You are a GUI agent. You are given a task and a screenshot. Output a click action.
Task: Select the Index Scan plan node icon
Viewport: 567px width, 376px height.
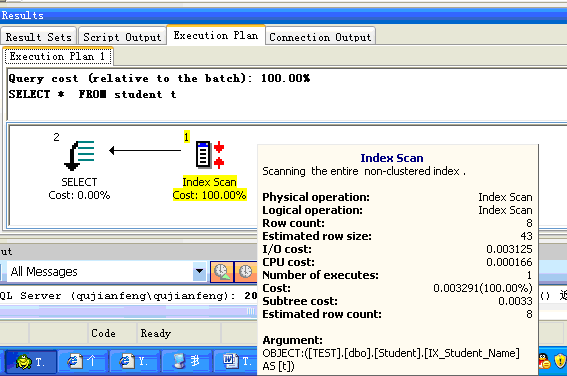pyautogui.click(x=210, y=155)
